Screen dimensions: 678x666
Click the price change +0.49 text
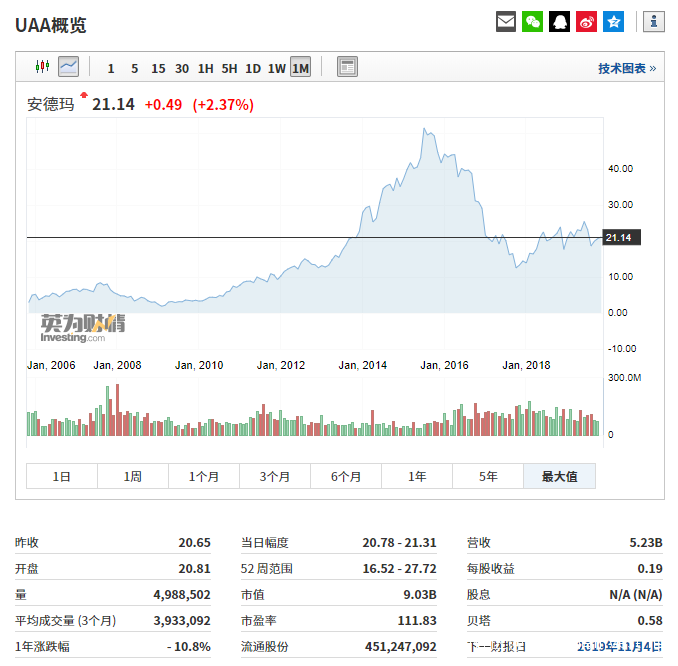tap(163, 105)
